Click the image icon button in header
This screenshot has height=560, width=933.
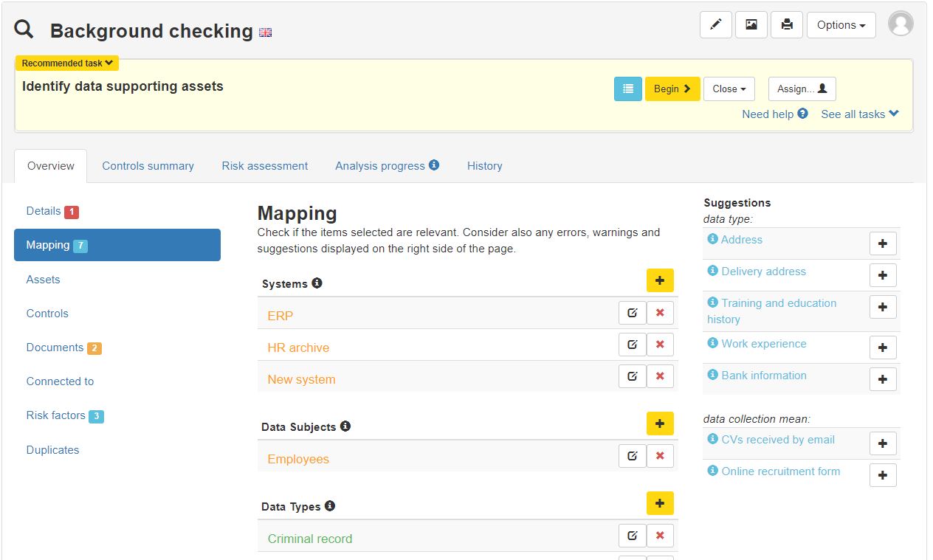[x=751, y=25]
